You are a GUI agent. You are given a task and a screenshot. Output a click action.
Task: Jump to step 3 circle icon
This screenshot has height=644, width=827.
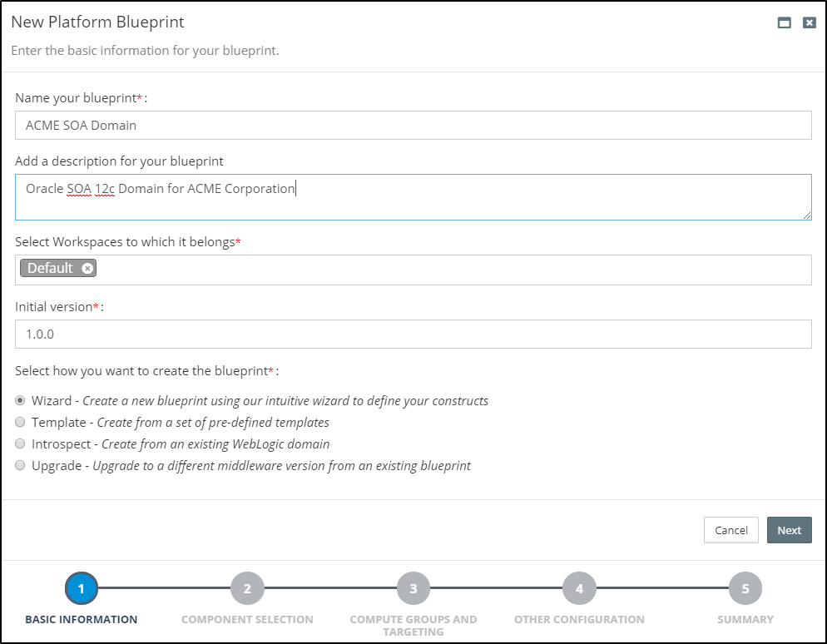[413, 589]
